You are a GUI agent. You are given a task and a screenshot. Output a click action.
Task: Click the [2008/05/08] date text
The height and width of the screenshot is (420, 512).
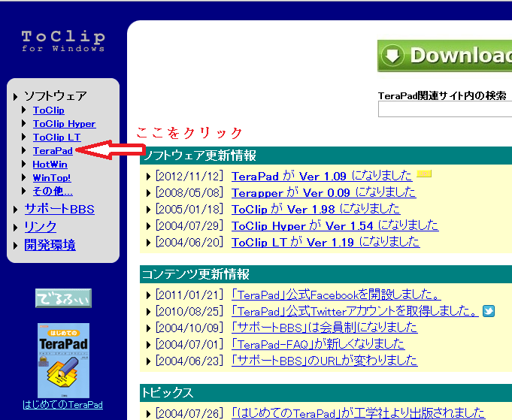[189, 192]
